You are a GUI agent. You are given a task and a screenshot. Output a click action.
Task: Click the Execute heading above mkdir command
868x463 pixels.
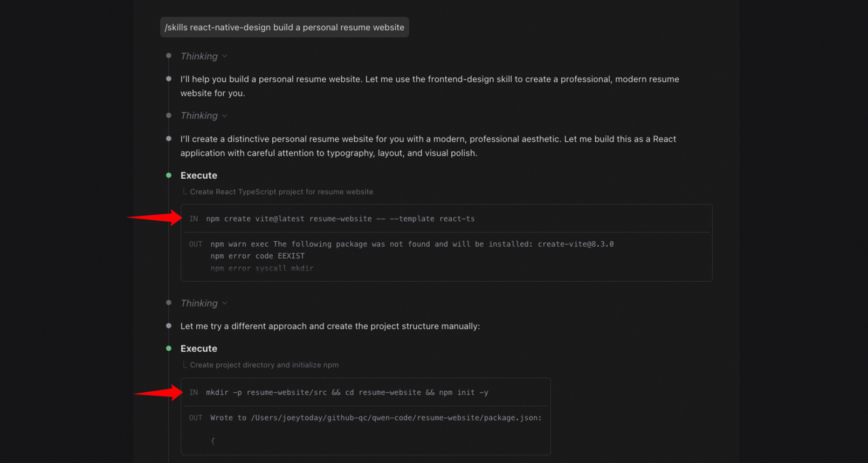(x=199, y=349)
